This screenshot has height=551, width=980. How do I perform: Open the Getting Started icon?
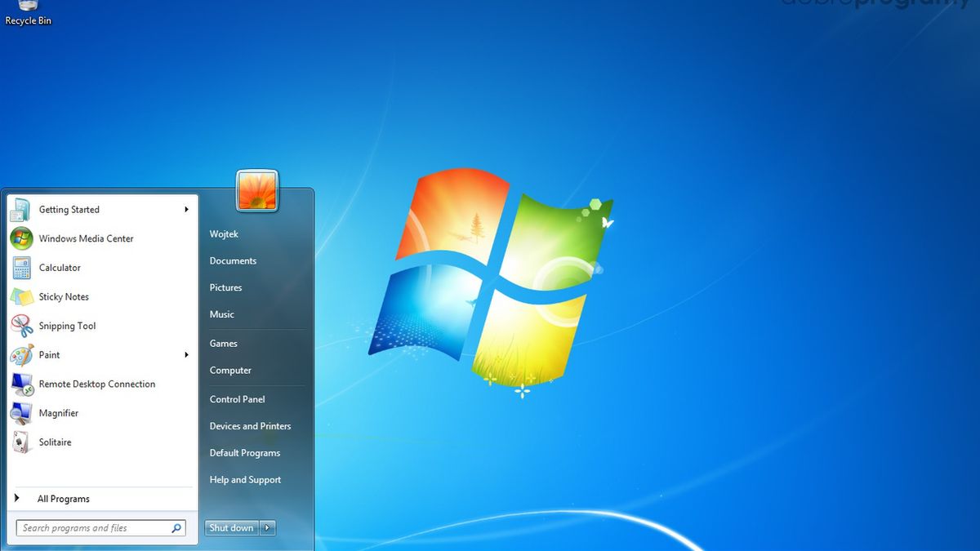[x=20, y=210]
